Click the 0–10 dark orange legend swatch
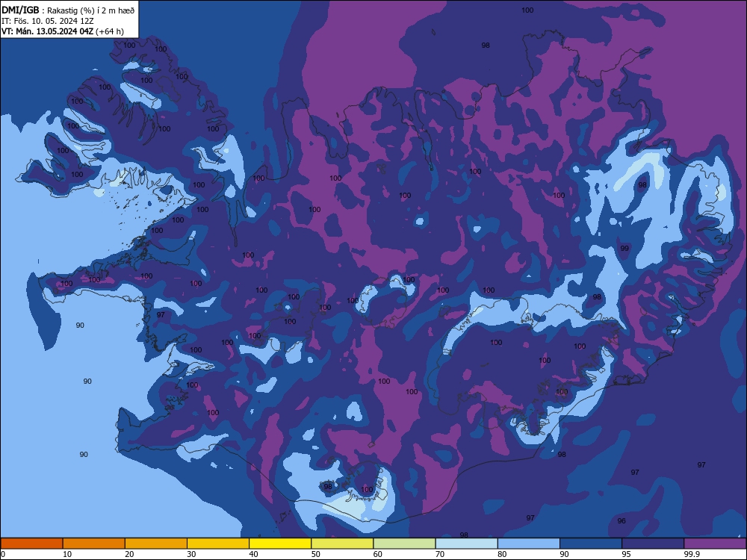The image size is (747, 560). [31, 544]
